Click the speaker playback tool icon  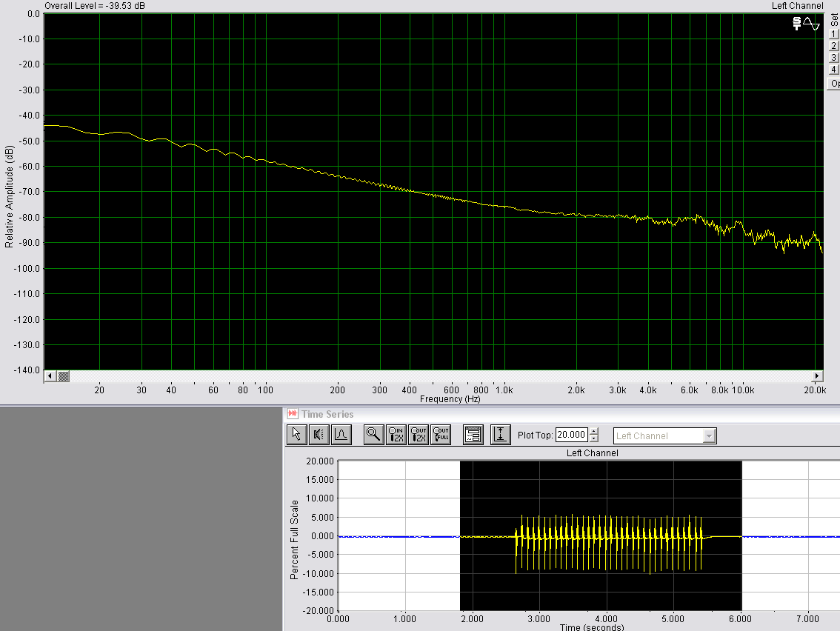(x=318, y=435)
